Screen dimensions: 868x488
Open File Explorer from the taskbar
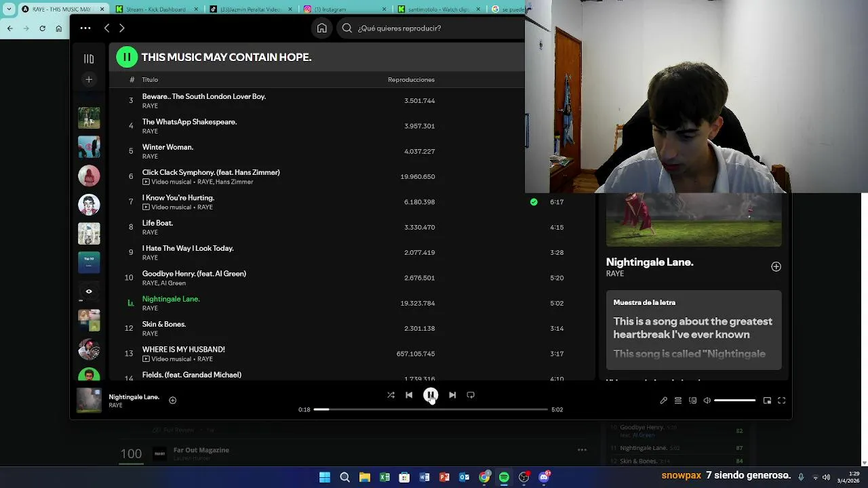[x=365, y=477]
